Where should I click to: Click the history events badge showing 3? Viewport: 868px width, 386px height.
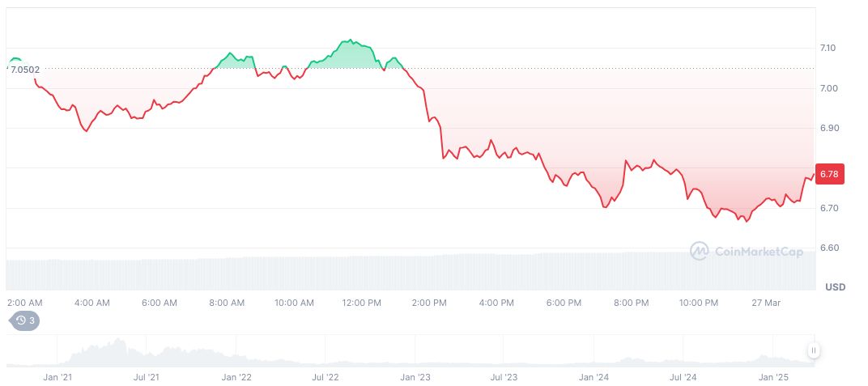[23, 320]
